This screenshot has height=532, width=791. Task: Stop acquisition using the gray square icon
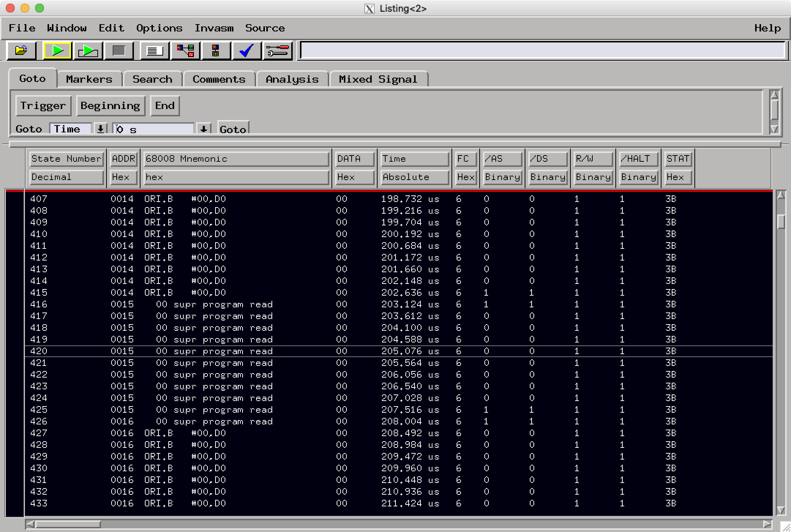[118, 50]
